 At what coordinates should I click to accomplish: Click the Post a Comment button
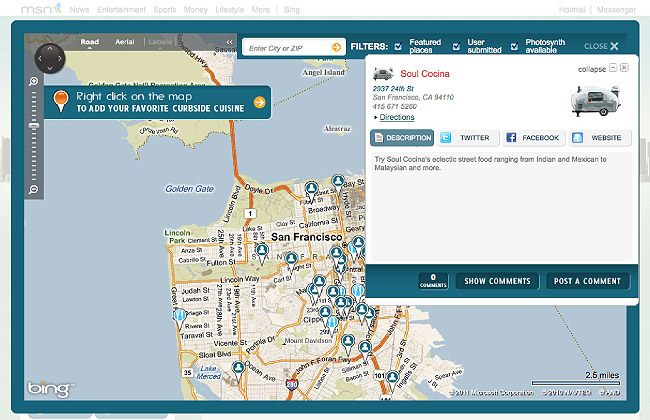(587, 281)
